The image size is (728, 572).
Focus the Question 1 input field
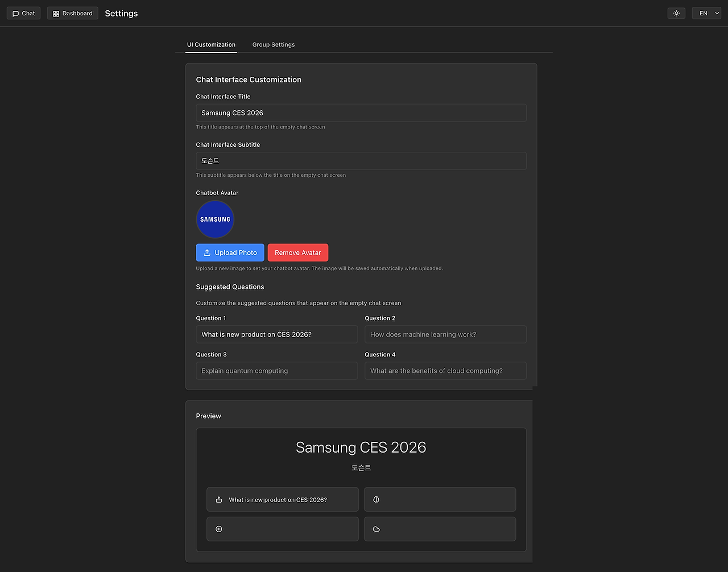[x=277, y=334]
